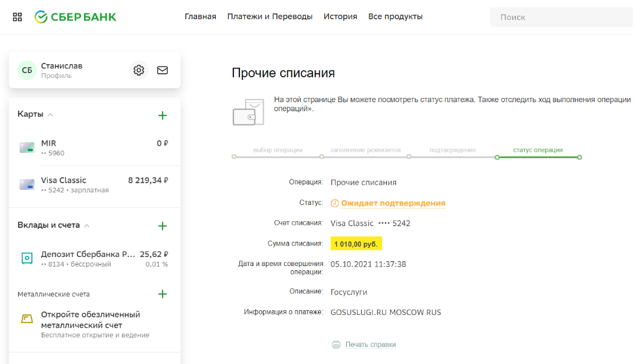Click the clock icon beside pending status
The width and height of the screenshot is (636, 364).
pyautogui.click(x=334, y=203)
